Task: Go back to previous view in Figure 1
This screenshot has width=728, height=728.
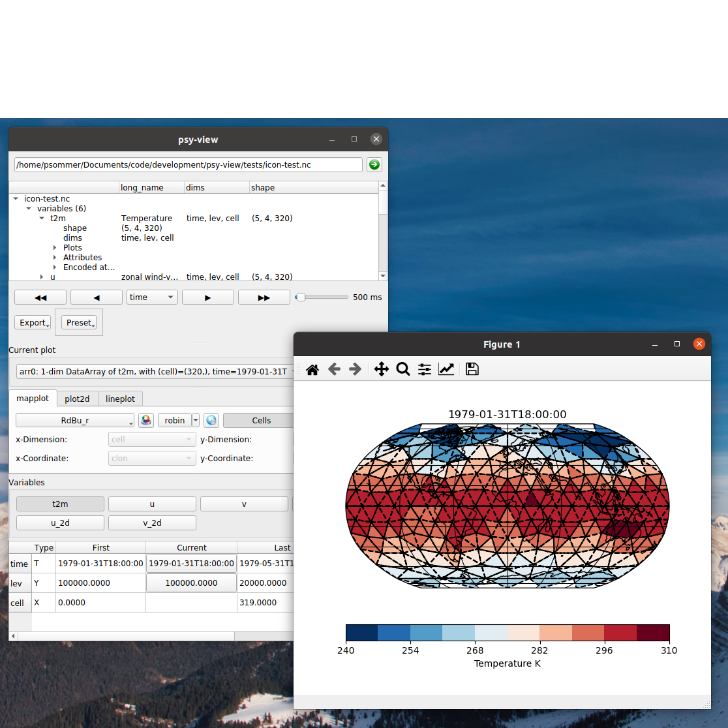Action: tap(334, 370)
